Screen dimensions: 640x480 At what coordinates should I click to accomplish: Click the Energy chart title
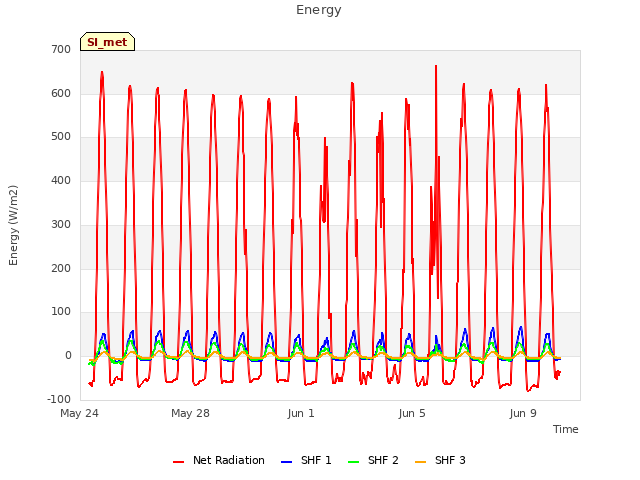click(x=319, y=10)
